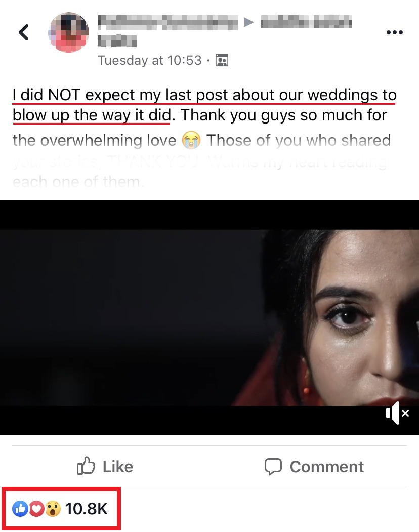Screen dimensions: 419x532
Task: Open the blurred poster name link
Action: 167,22
